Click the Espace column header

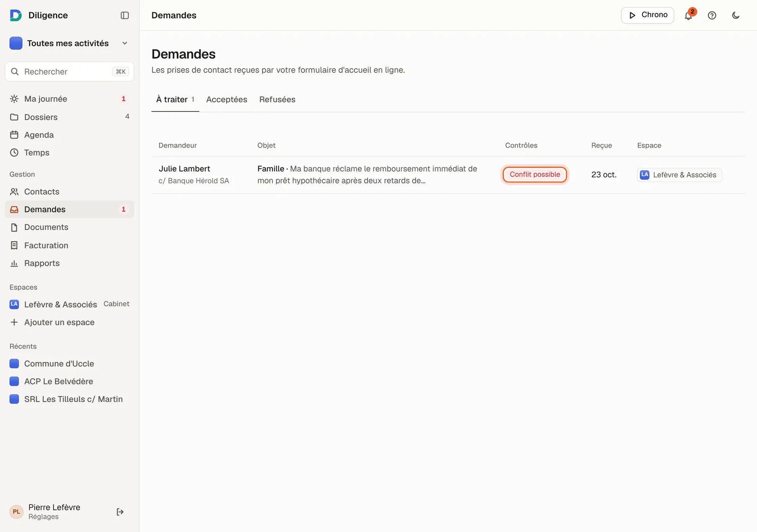(x=649, y=145)
